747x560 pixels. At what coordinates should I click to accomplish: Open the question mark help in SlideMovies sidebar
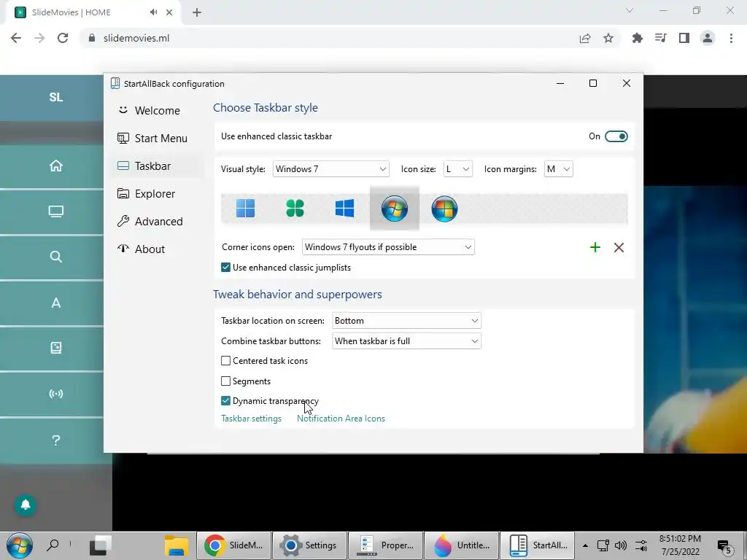[x=55, y=440]
